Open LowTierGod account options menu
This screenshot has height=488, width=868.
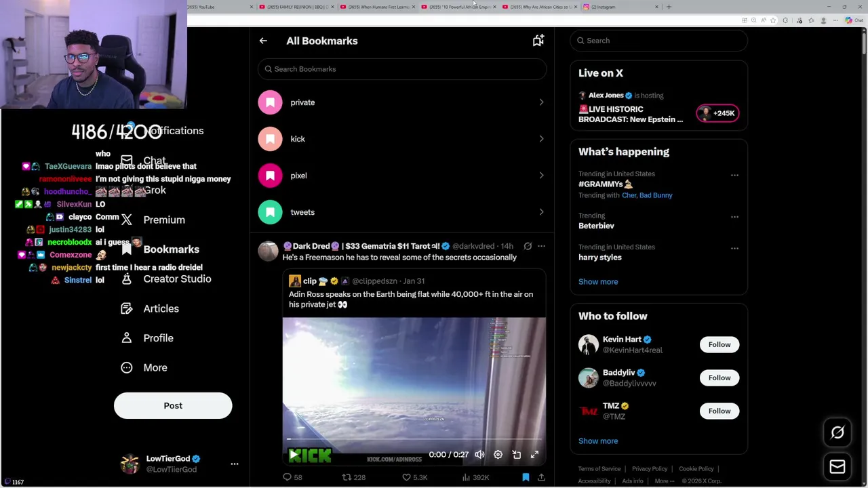click(235, 464)
